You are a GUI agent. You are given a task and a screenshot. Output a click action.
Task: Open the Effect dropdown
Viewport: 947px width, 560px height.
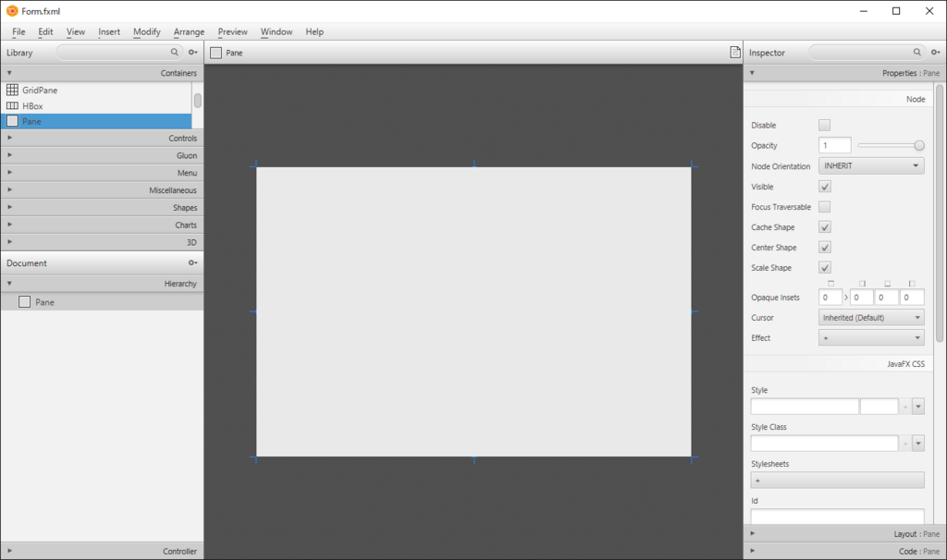point(871,338)
